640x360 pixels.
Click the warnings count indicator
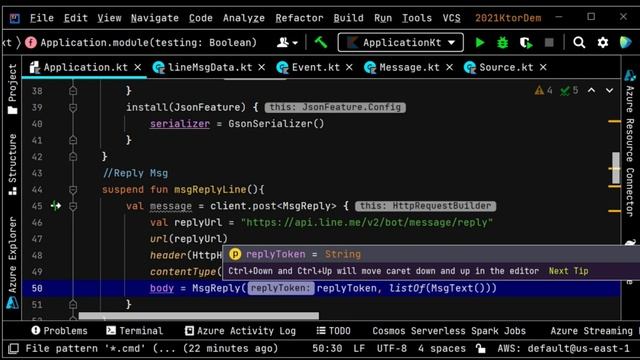pos(543,90)
